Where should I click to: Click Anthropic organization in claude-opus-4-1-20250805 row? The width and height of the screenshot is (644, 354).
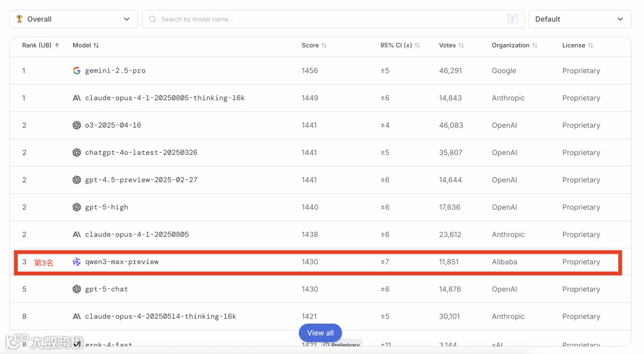[508, 234]
